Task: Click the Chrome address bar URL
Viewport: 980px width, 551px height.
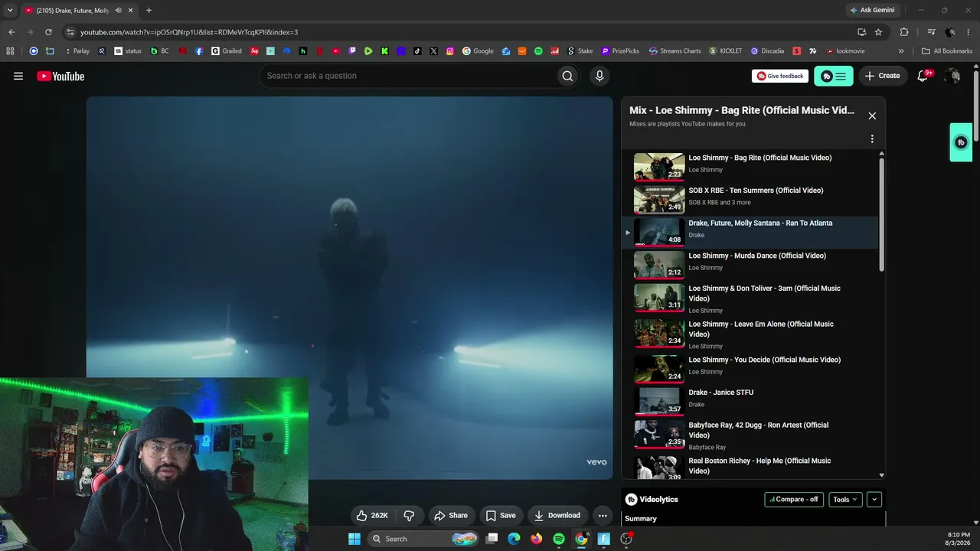Action: click(x=189, y=32)
